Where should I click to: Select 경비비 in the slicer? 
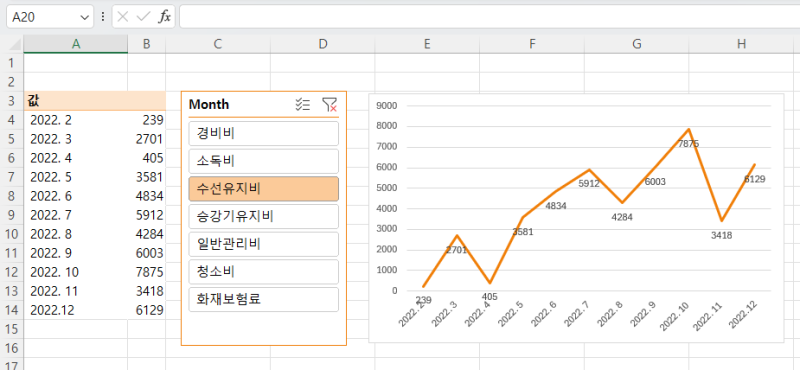(264, 134)
